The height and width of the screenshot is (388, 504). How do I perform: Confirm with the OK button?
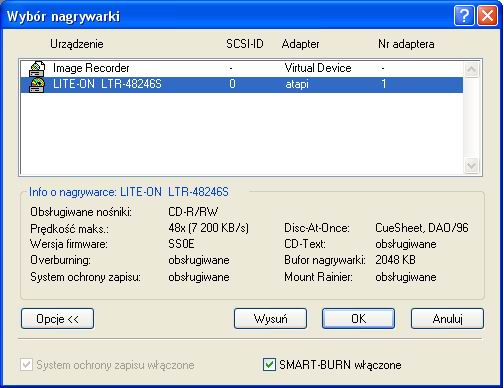tap(358, 319)
